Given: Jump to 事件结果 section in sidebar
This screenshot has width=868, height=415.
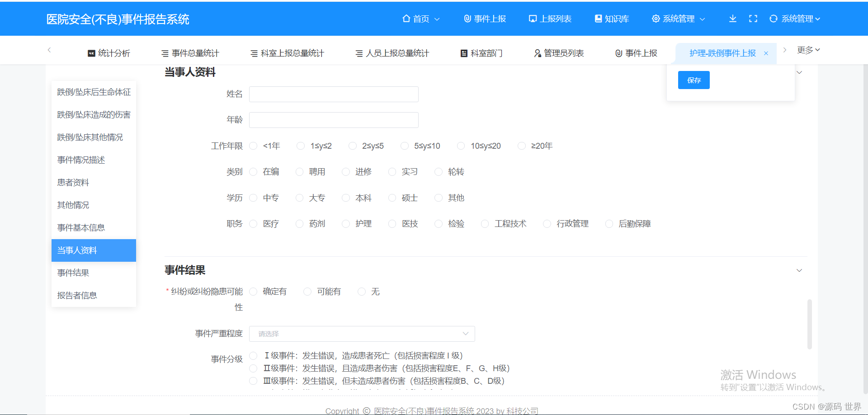Looking at the screenshot, I should click(x=94, y=273).
